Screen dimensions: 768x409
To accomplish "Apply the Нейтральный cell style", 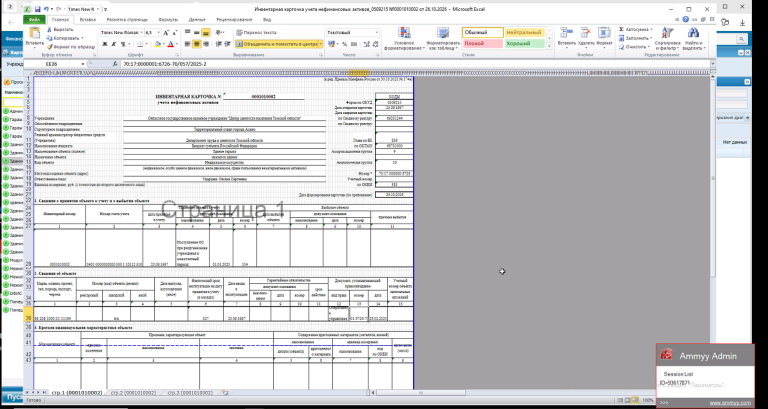I will 525,32.
